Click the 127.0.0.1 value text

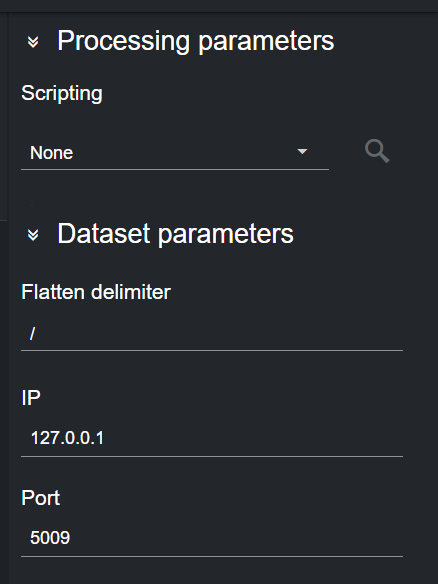coord(67,438)
